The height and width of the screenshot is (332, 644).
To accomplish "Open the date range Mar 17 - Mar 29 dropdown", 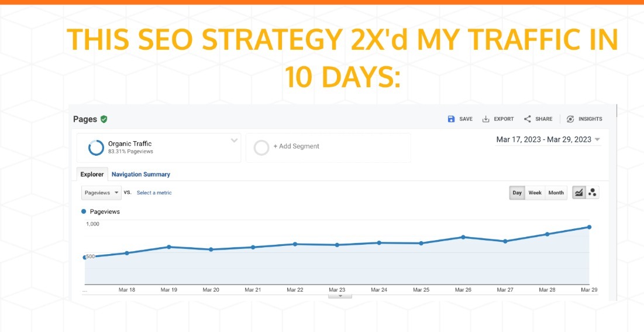I will pyautogui.click(x=548, y=139).
